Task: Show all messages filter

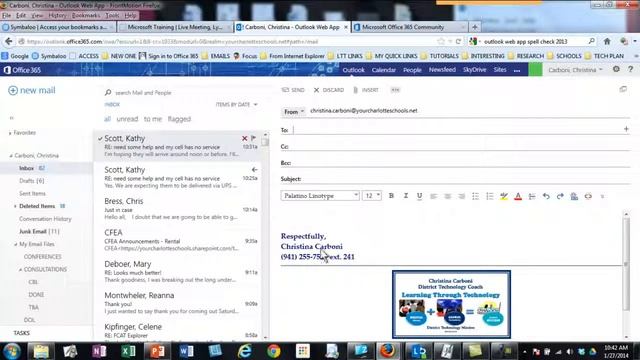Action: point(107,119)
